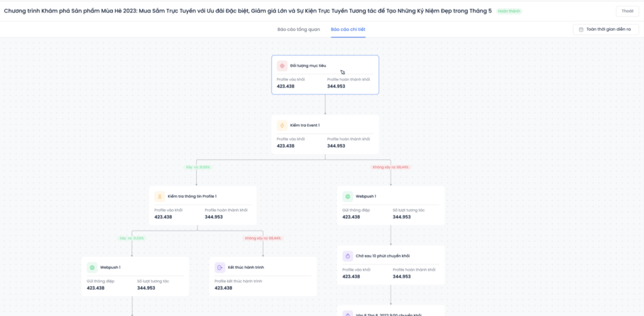Select the Kết thúc hành trình node card

263,276
